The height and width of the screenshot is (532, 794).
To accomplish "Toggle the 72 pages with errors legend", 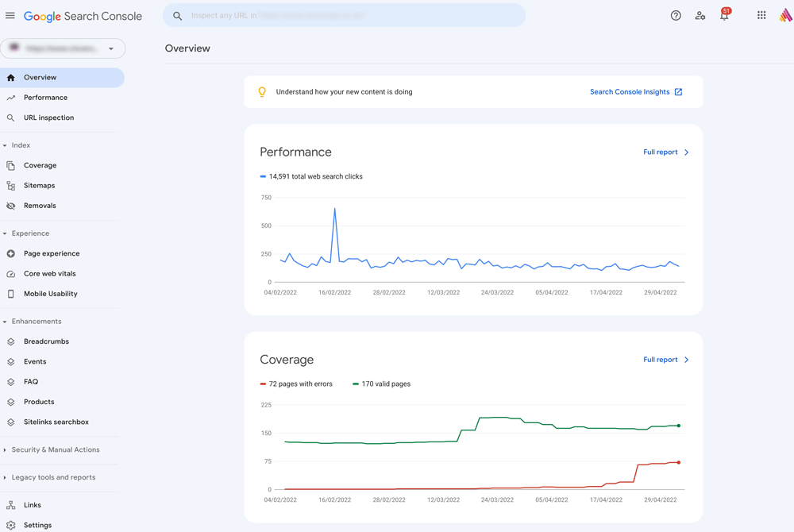I will tap(296, 384).
